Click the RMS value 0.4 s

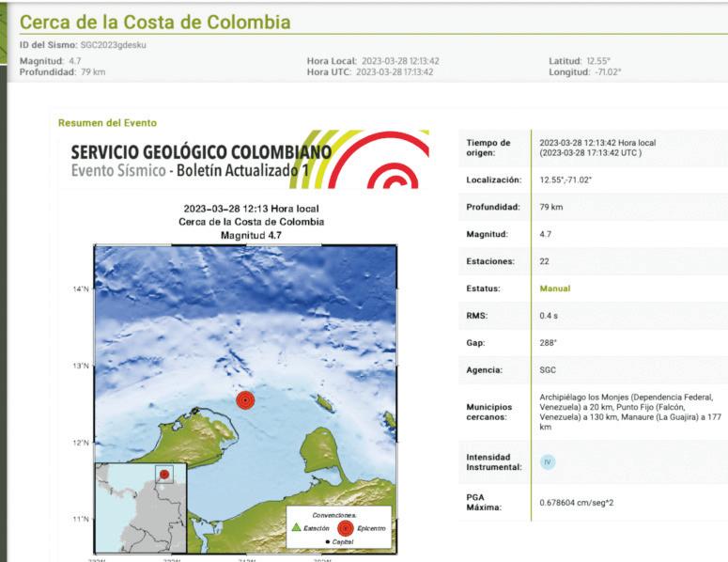(x=549, y=316)
